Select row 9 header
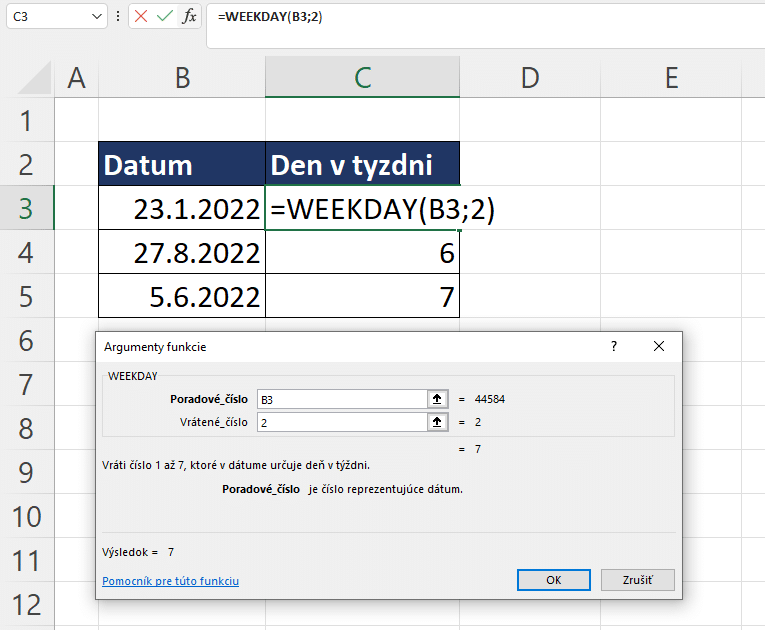 tap(26, 472)
